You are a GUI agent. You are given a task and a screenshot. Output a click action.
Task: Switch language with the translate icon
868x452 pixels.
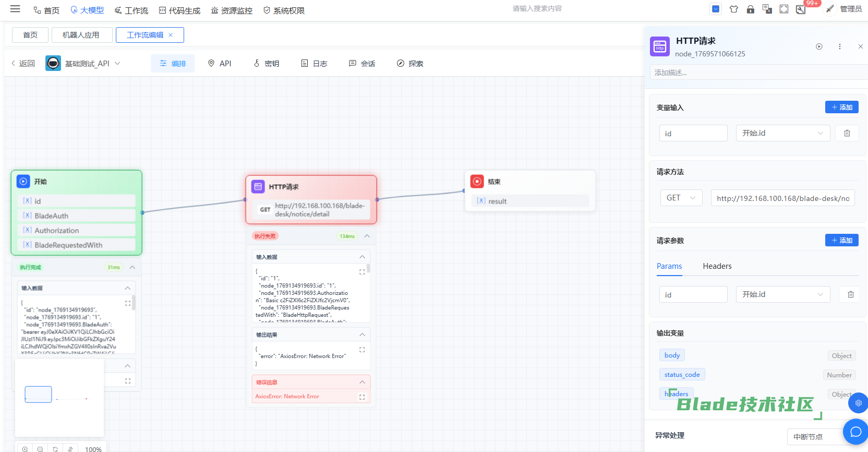pos(767,9)
